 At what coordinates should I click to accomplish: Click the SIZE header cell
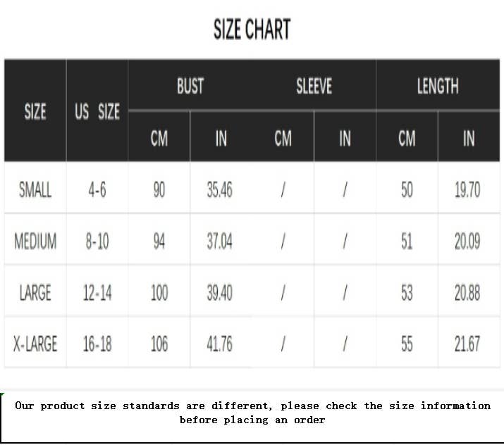pyautogui.click(x=35, y=111)
